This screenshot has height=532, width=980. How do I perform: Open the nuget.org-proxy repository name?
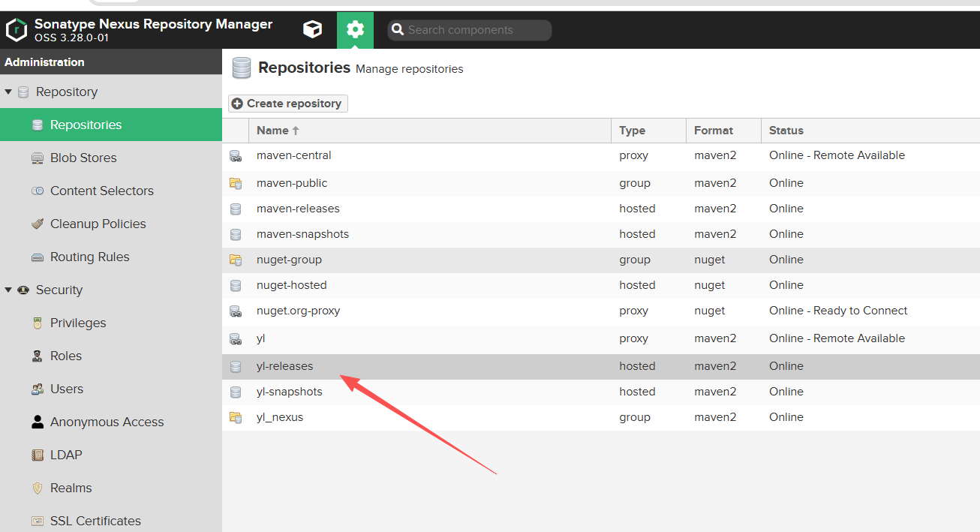(298, 311)
